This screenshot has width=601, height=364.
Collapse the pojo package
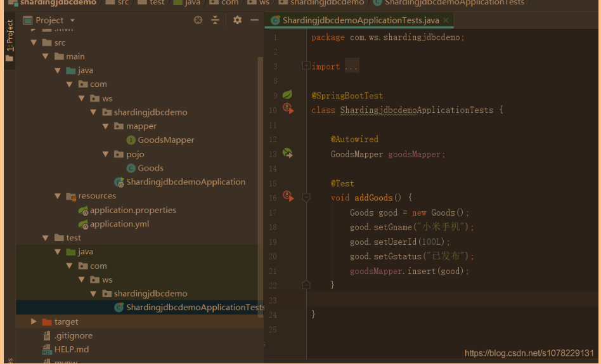click(105, 154)
